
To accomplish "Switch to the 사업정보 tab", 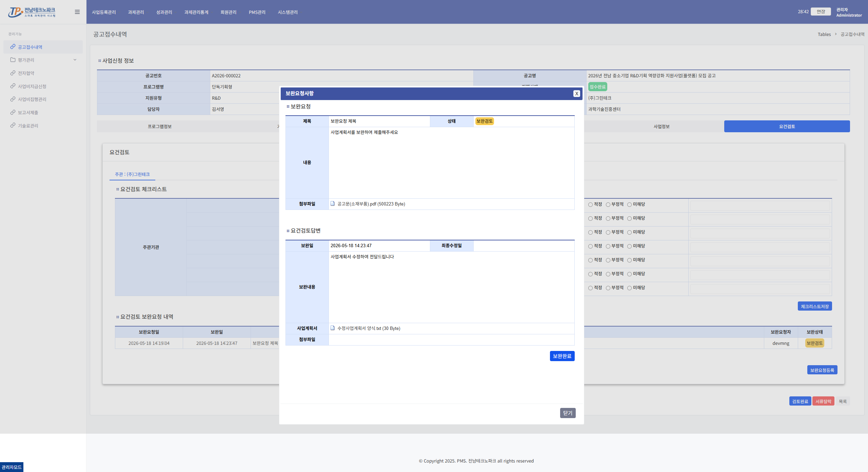I will point(662,126).
